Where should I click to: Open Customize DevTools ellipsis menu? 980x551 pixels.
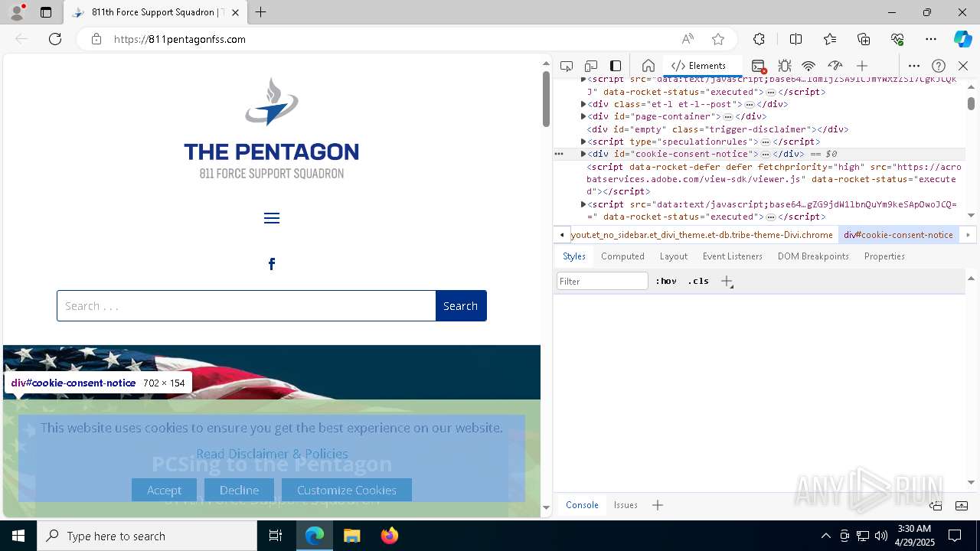click(x=914, y=66)
